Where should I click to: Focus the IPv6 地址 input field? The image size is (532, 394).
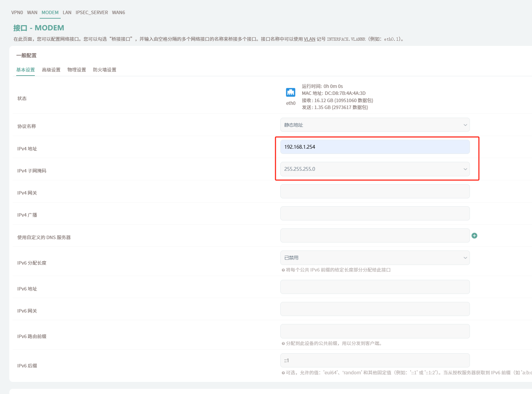click(375, 287)
